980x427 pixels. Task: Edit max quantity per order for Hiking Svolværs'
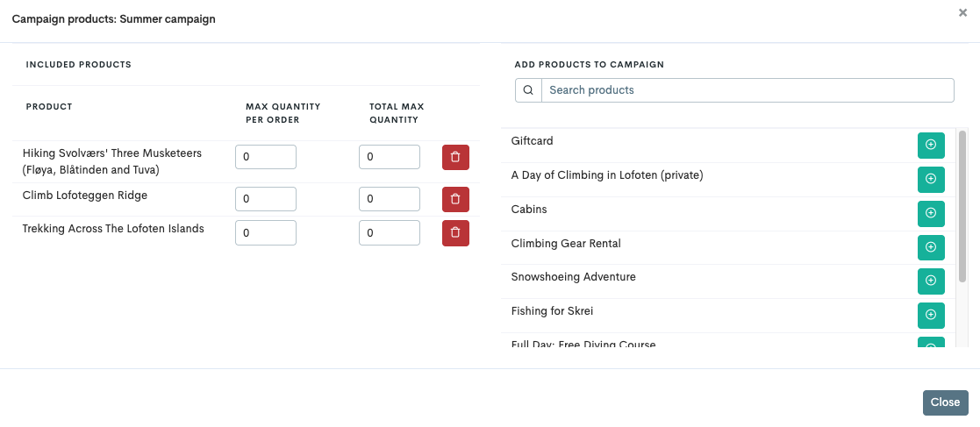click(x=266, y=157)
